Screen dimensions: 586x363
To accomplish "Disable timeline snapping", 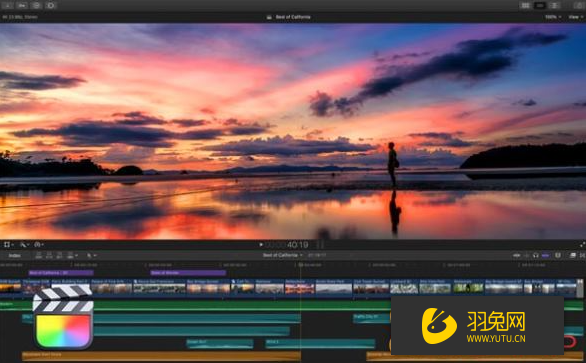I will [x=546, y=256].
